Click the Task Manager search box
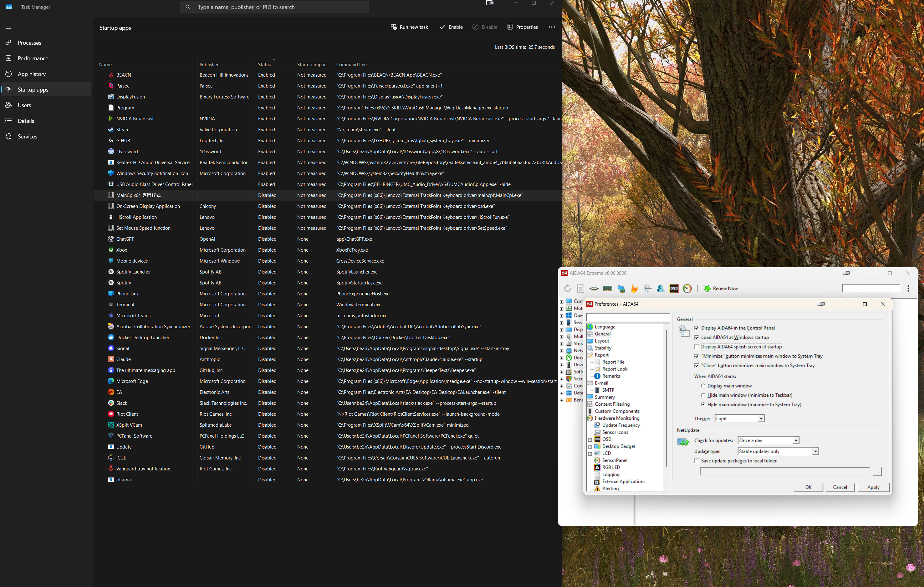 pos(274,7)
